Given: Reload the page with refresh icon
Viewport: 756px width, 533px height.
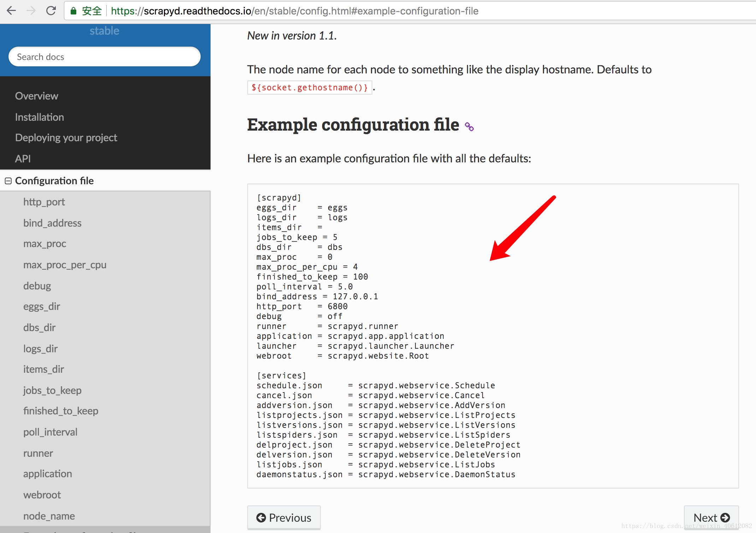Looking at the screenshot, I should [51, 11].
